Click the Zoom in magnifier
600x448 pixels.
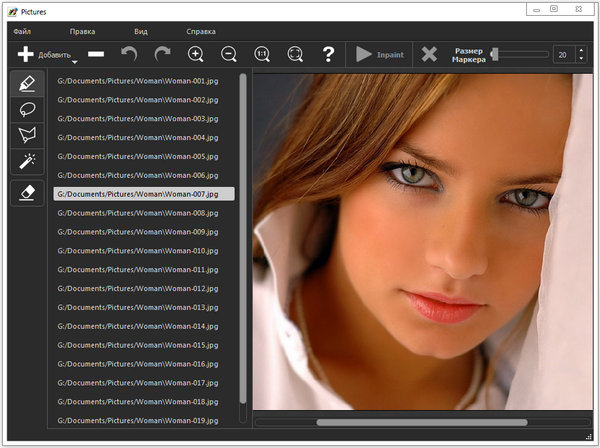196,54
